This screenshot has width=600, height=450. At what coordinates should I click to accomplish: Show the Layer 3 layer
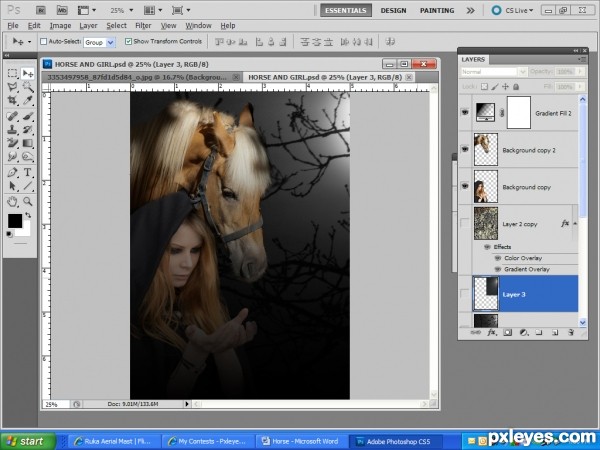point(465,294)
